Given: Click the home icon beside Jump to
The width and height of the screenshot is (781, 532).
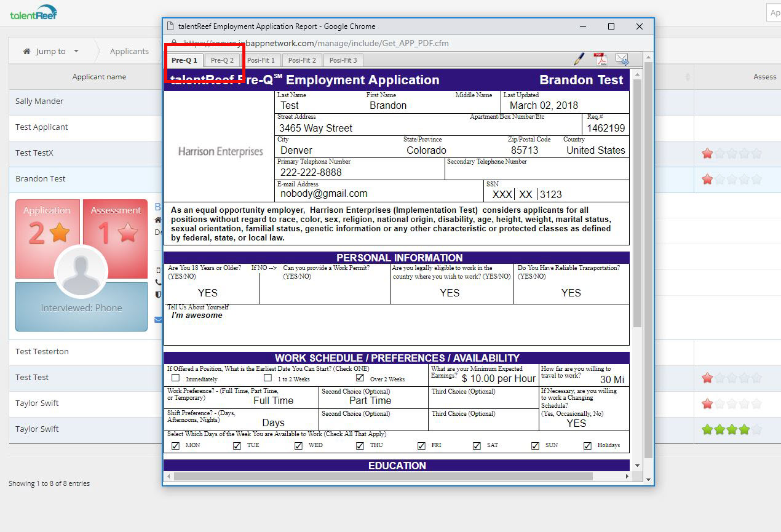Looking at the screenshot, I should (x=26, y=51).
